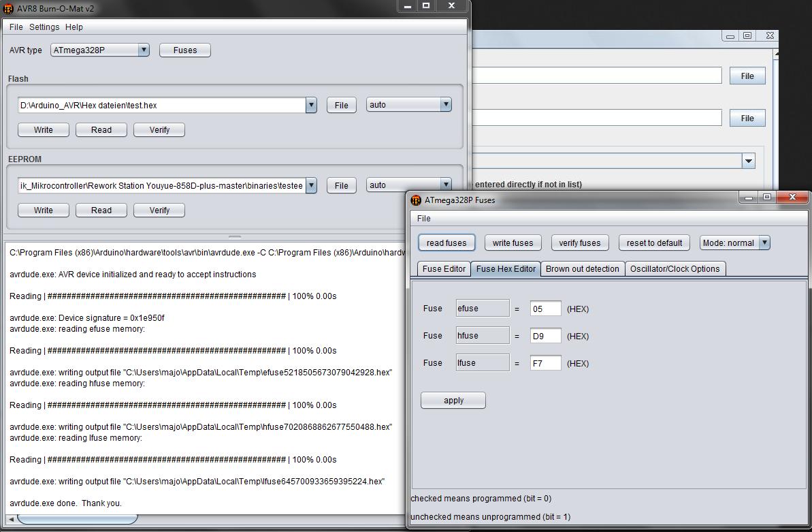Minimize the ATmega328P Fuses window
This screenshot has width=812, height=532.
coord(748,198)
